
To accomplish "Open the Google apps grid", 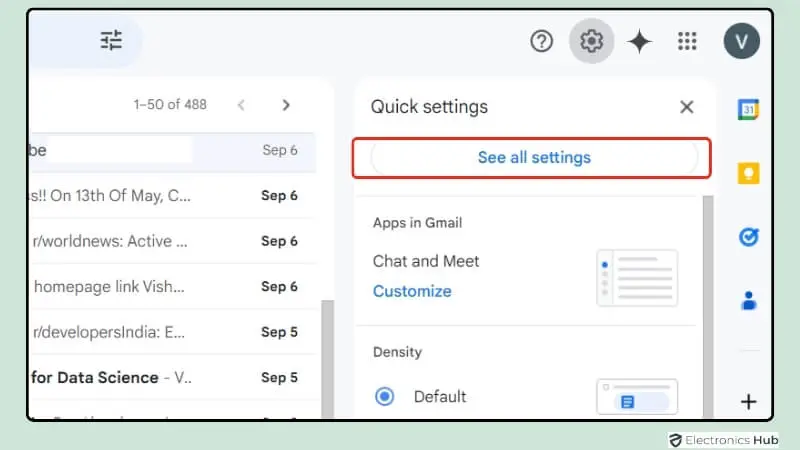I will [x=687, y=41].
